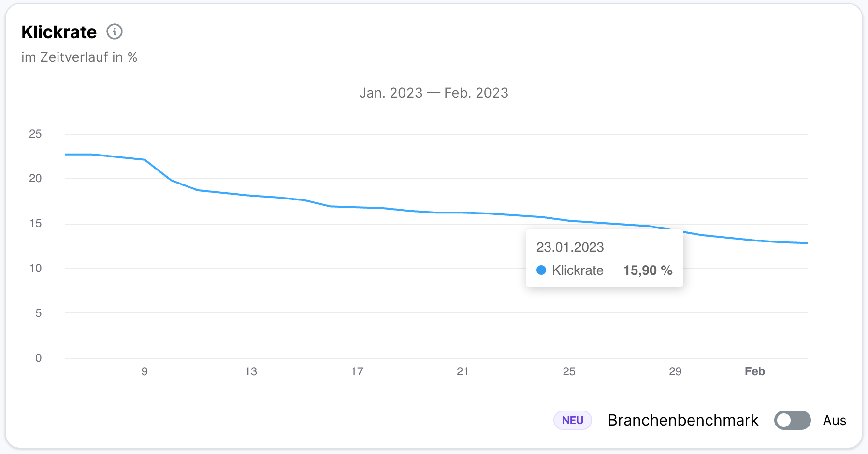Image resolution: width=868 pixels, height=454 pixels.
Task: Select the 29 tick on the x-axis
Action: pyautogui.click(x=675, y=371)
